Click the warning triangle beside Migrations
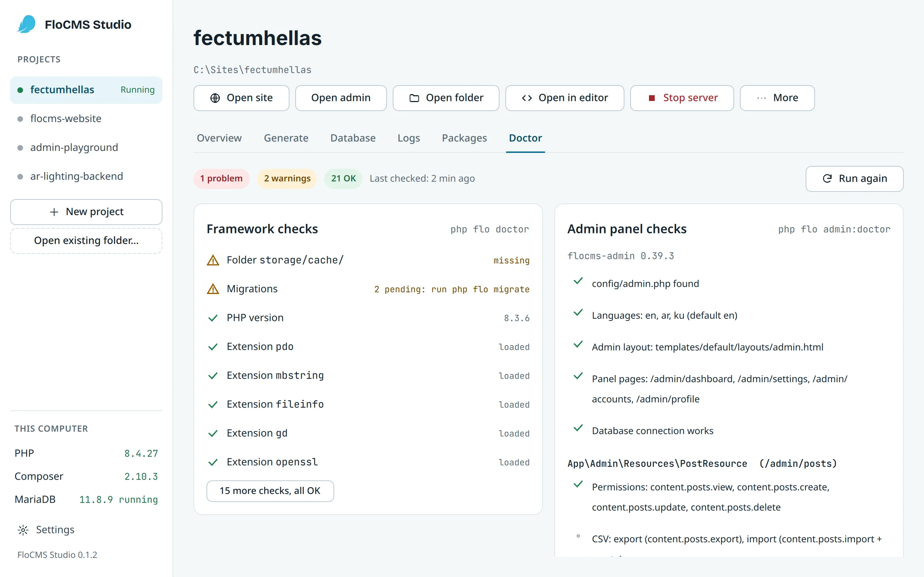Screen dimensions: 924x577 tap(213, 289)
